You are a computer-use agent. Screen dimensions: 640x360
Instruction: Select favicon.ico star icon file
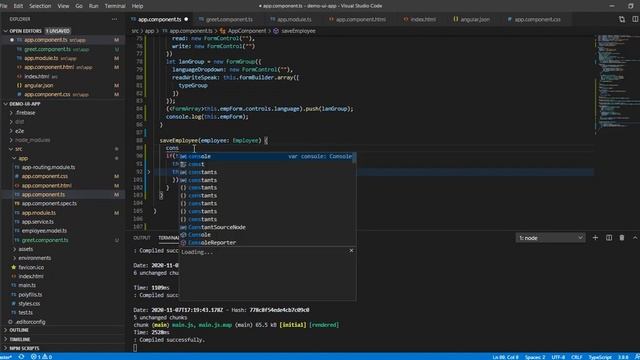click(x=13, y=267)
